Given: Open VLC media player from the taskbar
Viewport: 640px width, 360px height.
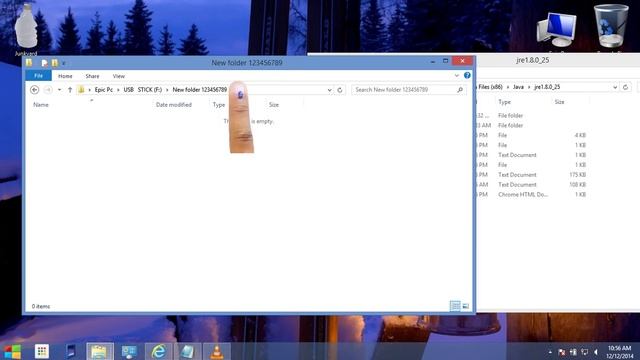Looking at the screenshot, I should tap(217, 351).
